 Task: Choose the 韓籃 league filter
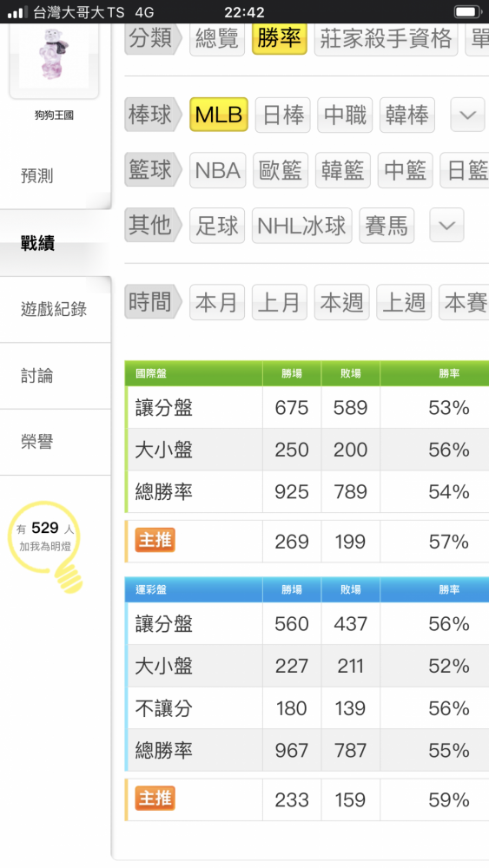[343, 170]
